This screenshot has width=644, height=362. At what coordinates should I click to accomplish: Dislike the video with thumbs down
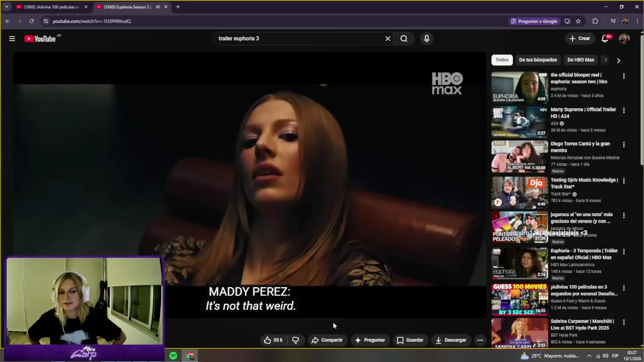296,340
